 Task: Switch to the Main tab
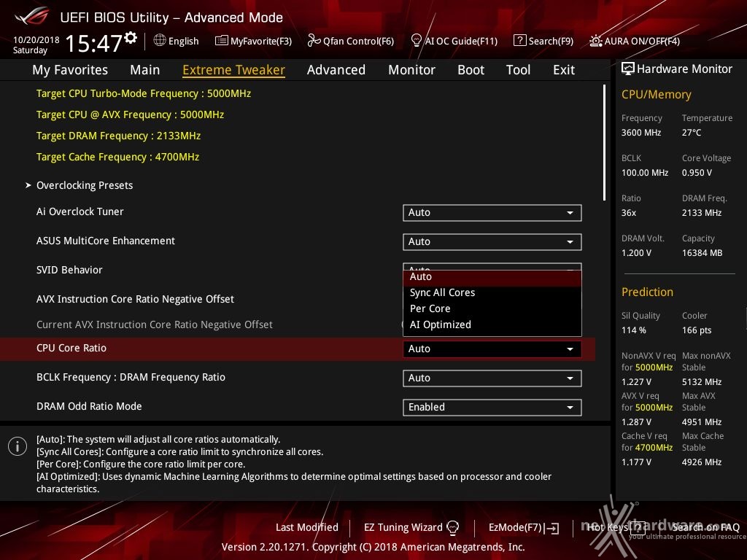(x=145, y=70)
